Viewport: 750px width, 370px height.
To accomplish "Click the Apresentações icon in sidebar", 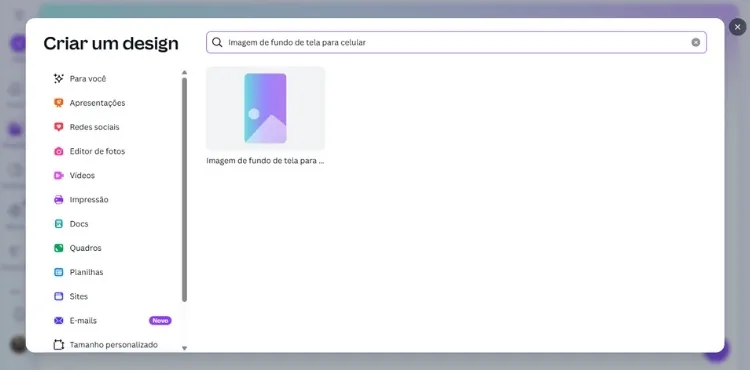I will tap(58, 103).
